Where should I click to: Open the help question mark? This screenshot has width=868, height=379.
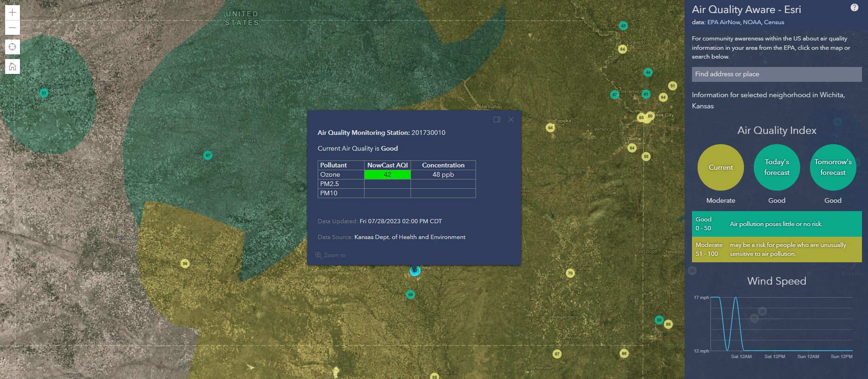click(854, 7)
